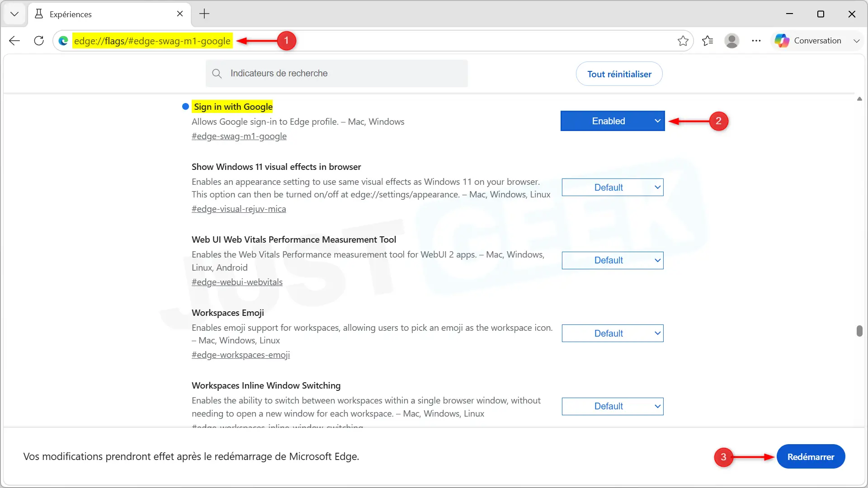
Task: Click the Show Windows 11 visual effects heading
Action: [x=276, y=167]
